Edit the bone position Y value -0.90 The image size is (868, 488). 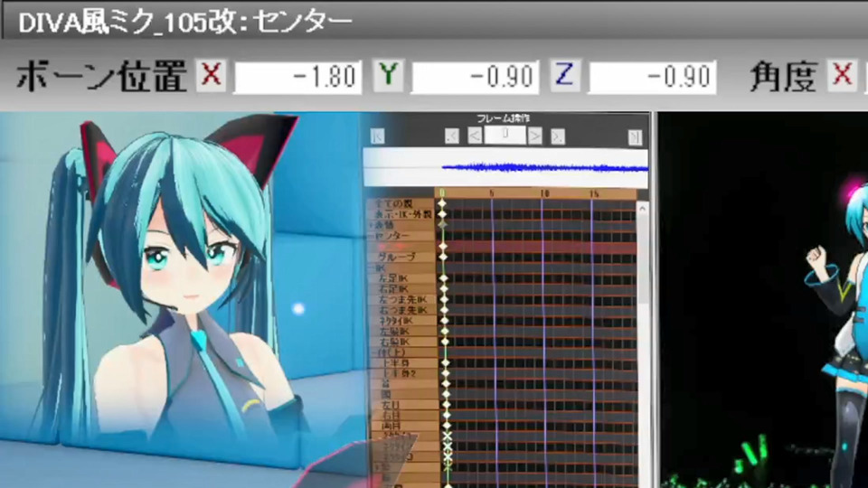click(x=476, y=77)
